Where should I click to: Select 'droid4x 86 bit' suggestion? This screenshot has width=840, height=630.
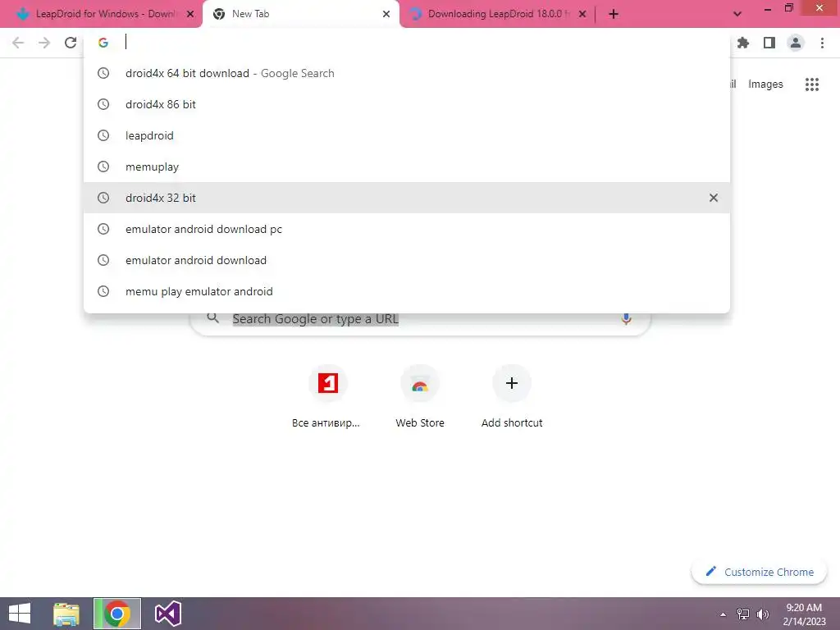click(407, 104)
